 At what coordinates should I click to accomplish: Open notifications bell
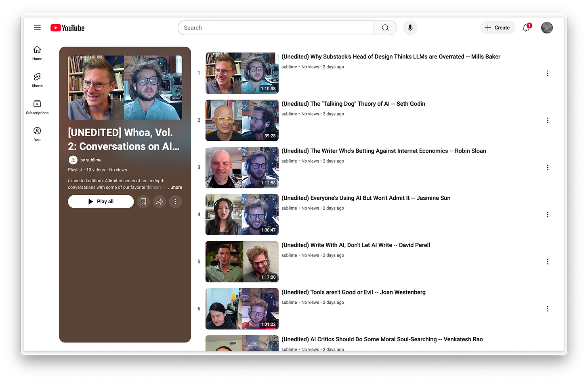click(526, 28)
